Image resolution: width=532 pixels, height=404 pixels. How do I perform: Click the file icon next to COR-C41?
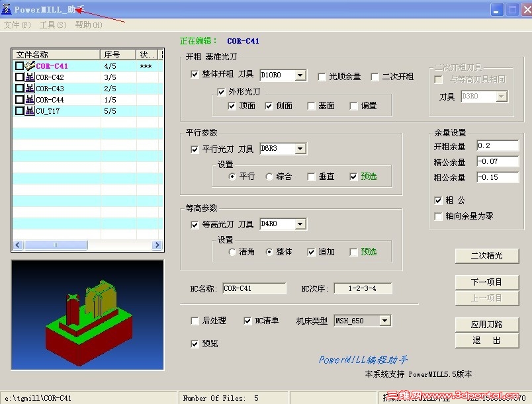[30, 65]
